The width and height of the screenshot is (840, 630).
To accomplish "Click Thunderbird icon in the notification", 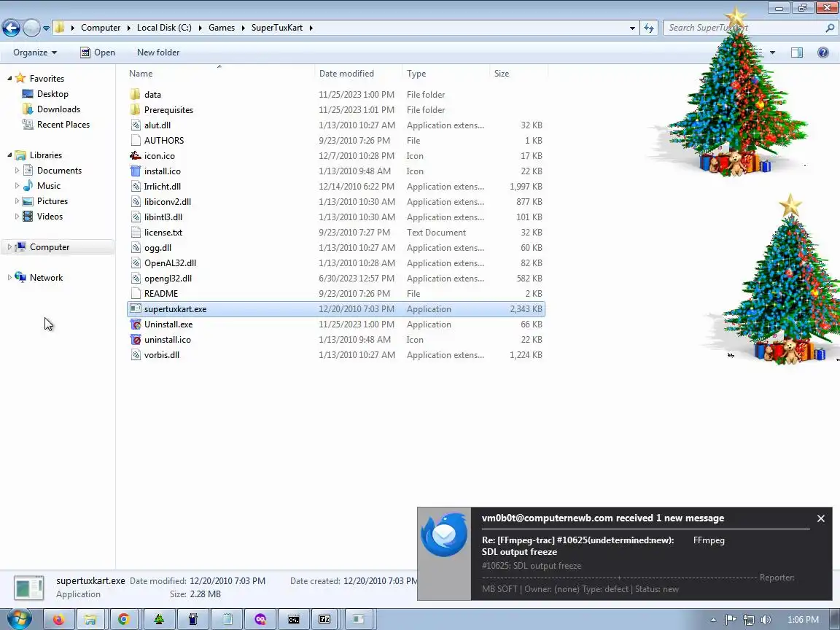I will [x=444, y=534].
